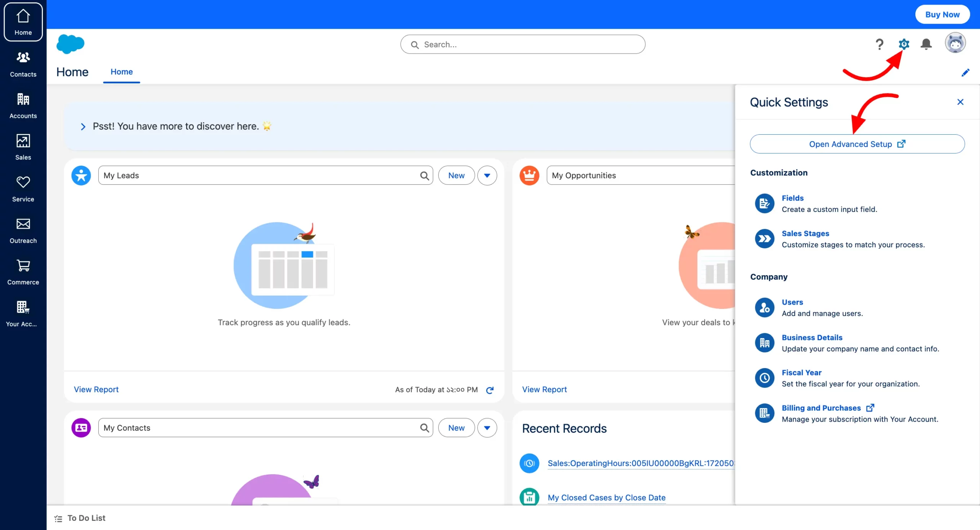Go to Accounts in the sidebar
980x530 pixels.
click(x=23, y=106)
